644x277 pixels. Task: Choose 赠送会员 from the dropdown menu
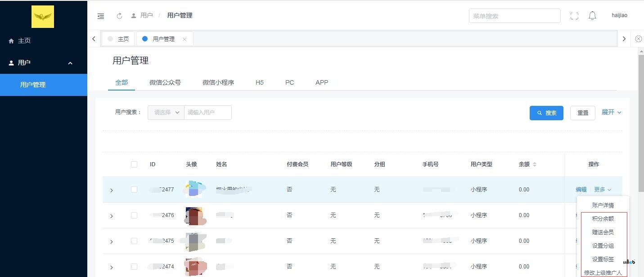tap(603, 232)
